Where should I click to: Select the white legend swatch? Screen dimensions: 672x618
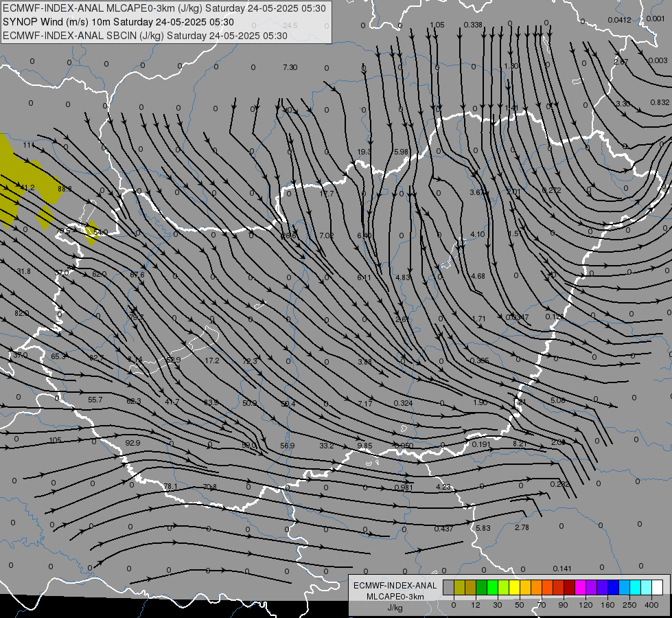[x=658, y=588]
